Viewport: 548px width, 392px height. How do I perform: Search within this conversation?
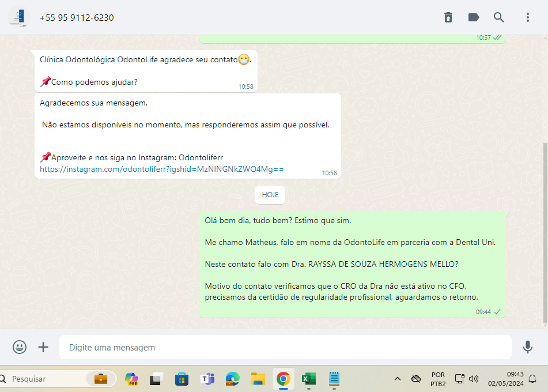[498, 17]
